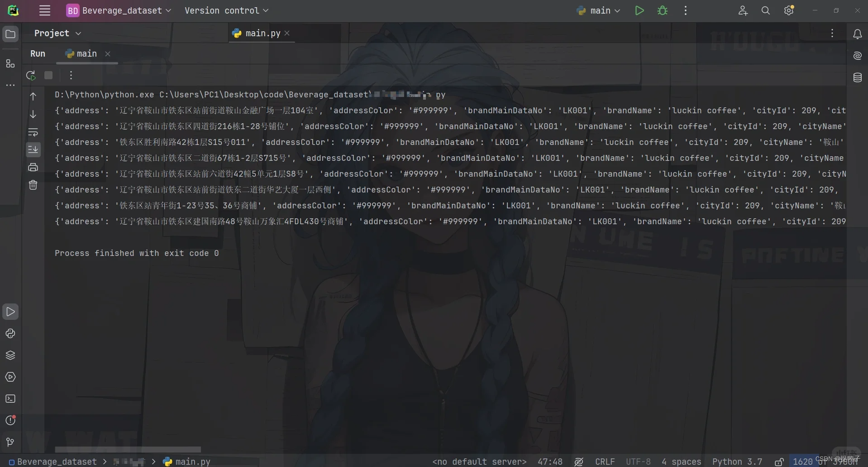Screen dimensions: 868x467
Task: Open run toolbar more options
Action: pos(71,75)
